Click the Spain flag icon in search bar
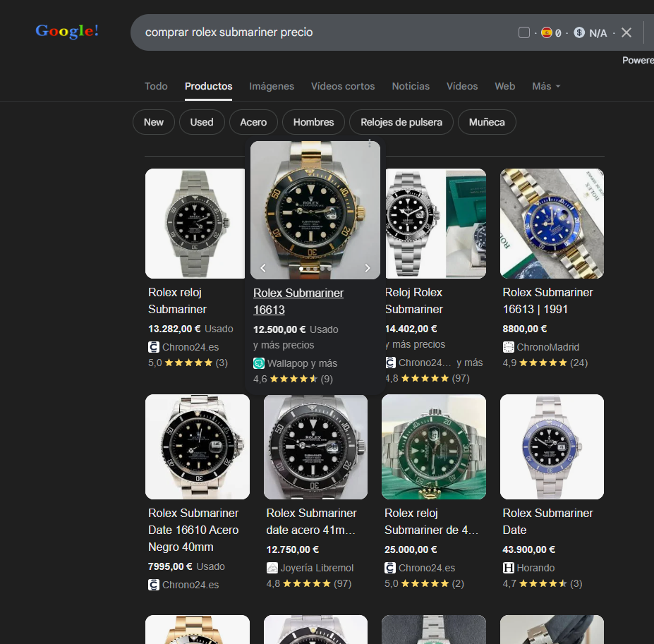The width and height of the screenshot is (654, 644). [546, 32]
